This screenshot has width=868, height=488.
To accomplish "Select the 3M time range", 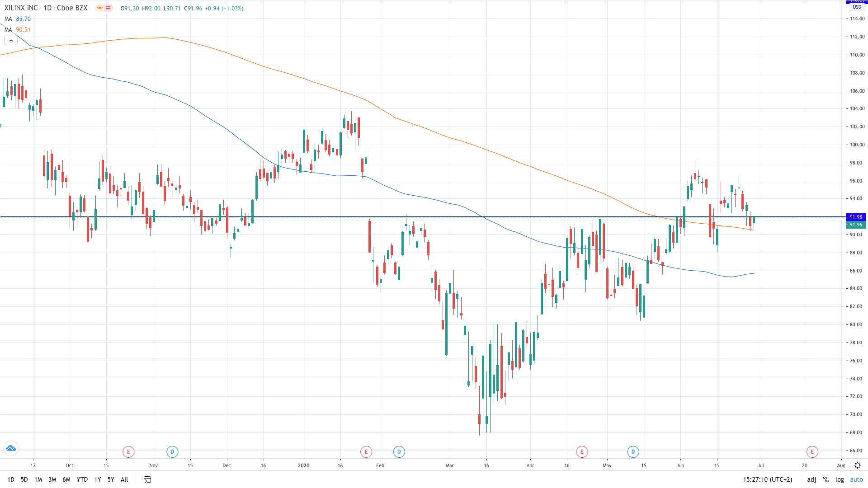I will pyautogui.click(x=52, y=479).
